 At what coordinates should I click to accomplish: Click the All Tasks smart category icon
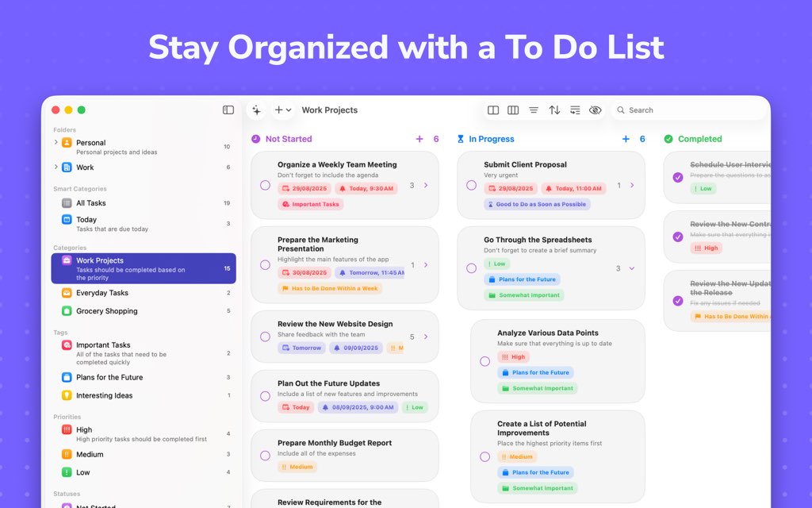click(x=67, y=203)
